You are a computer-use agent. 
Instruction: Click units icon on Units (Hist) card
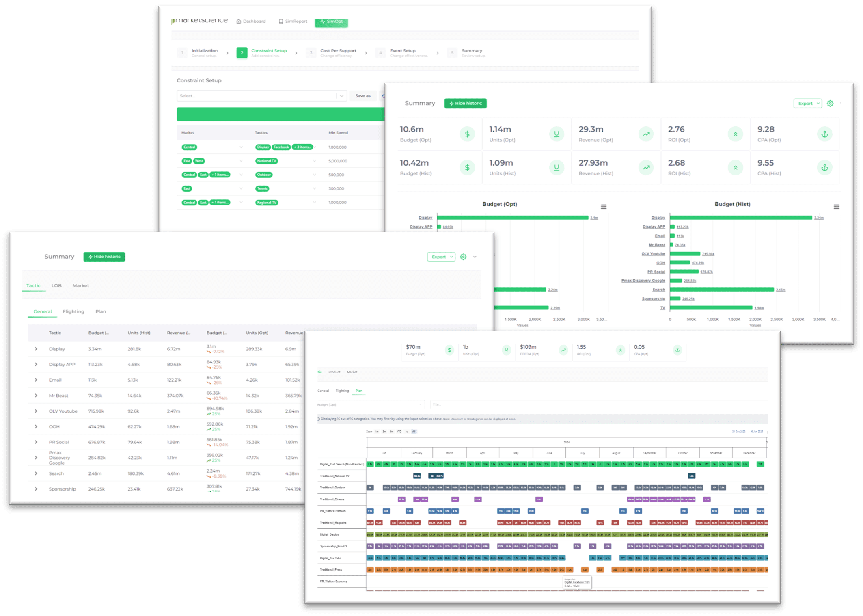coord(557,168)
